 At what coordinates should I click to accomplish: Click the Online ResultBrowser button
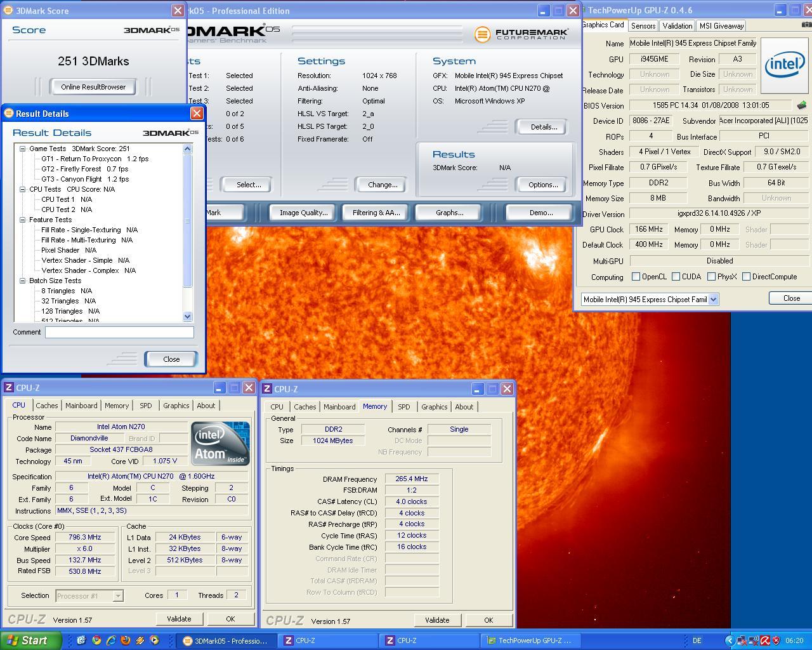click(93, 87)
